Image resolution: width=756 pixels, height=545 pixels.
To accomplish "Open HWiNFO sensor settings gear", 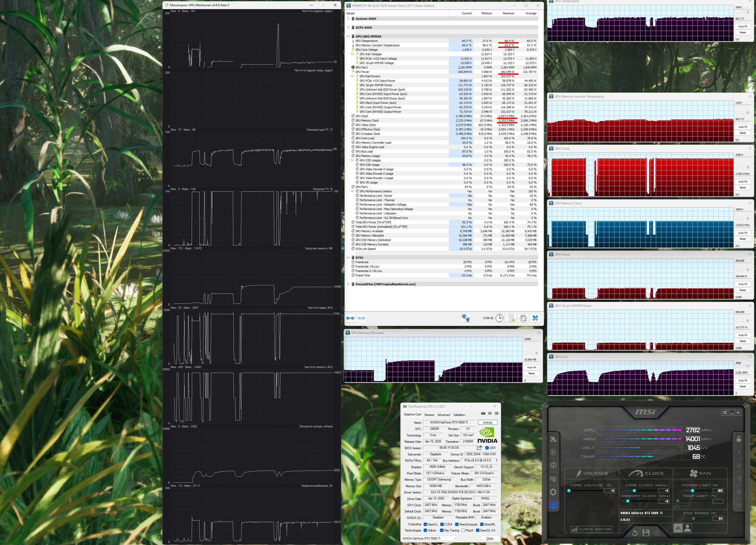I will [523, 318].
